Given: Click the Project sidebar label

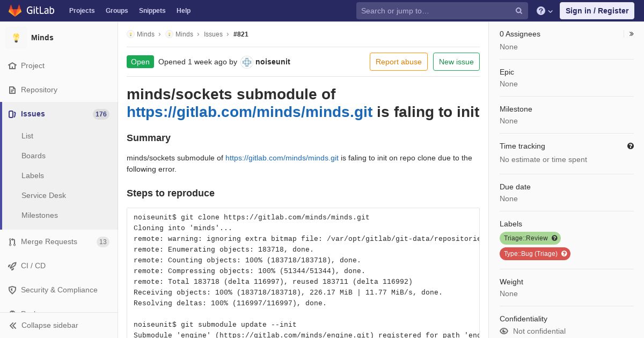Looking at the screenshot, I should [33, 66].
